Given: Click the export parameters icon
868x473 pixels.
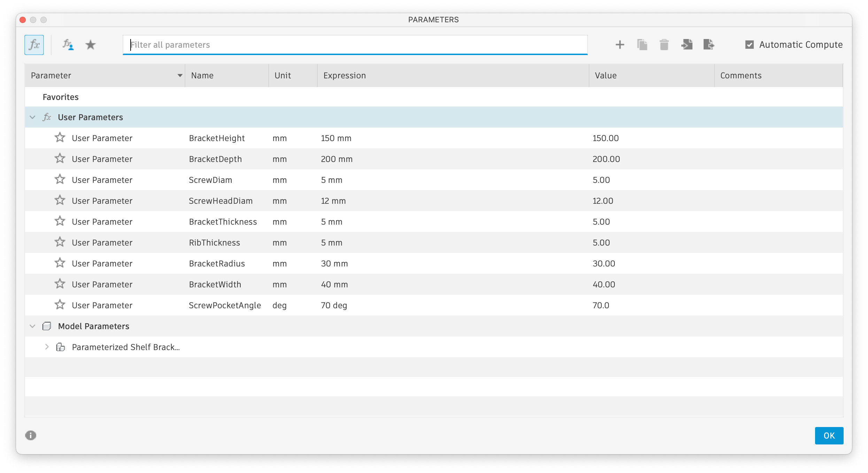Looking at the screenshot, I should [x=709, y=45].
